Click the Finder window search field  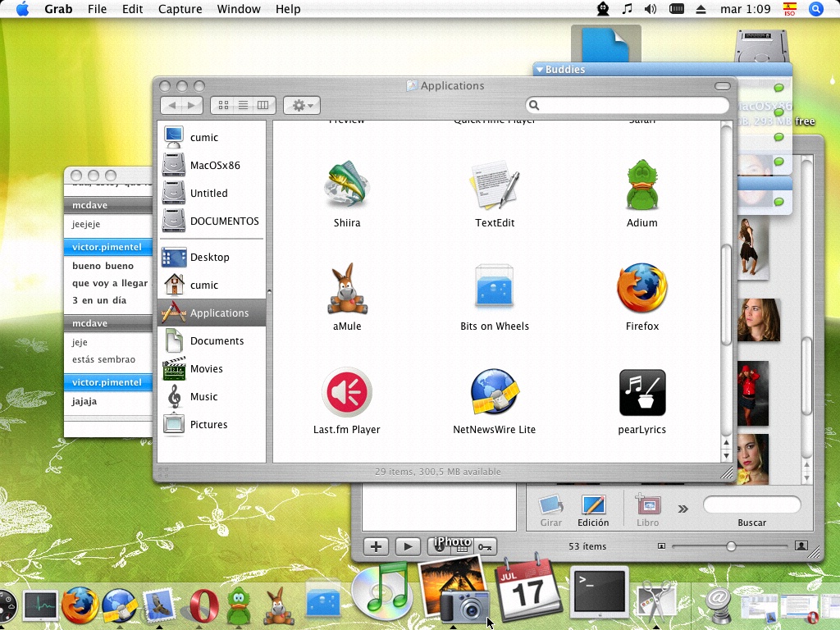(x=628, y=105)
